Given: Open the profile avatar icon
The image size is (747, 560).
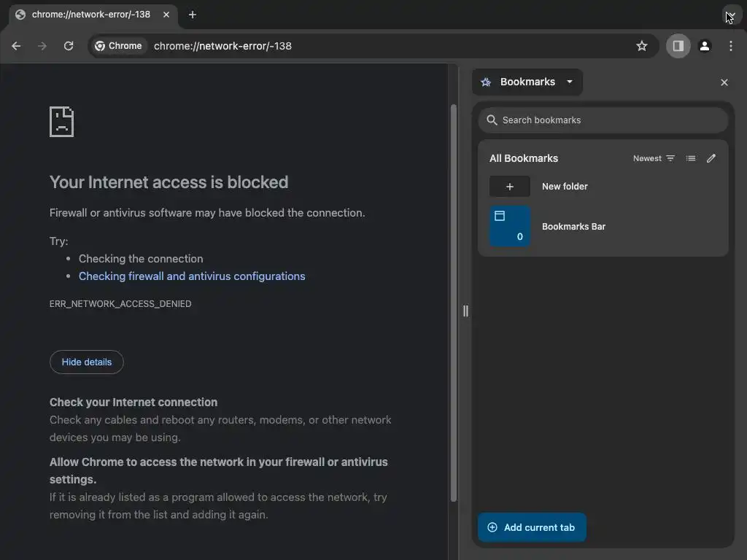Looking at the screenshot, I should tap(705, 46).
